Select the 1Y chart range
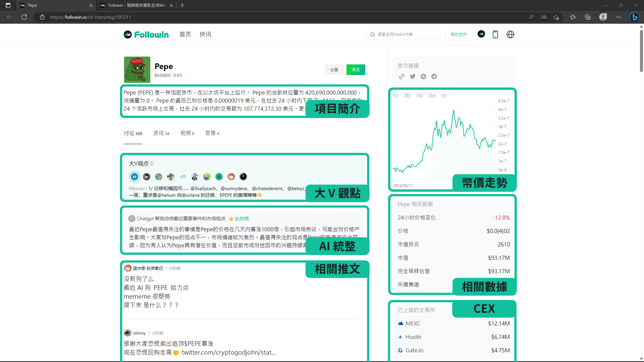The width and height of the screenshot is (644, 362). point(443,96)
